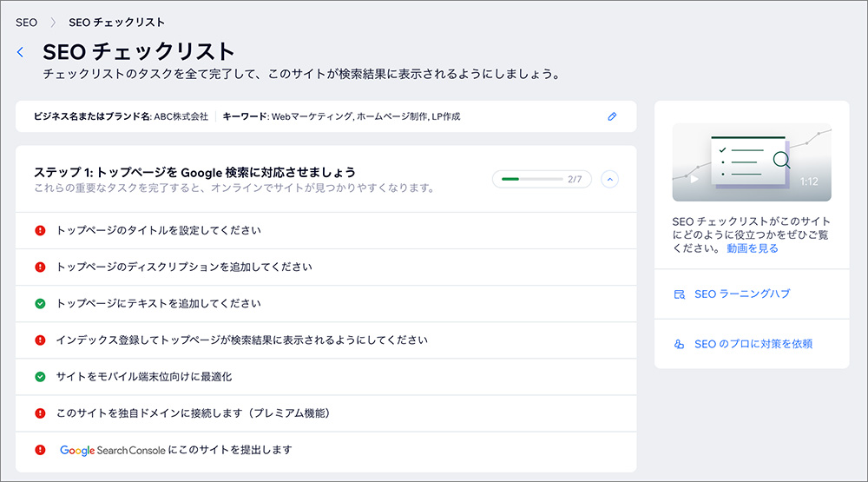Click the SEO ラーニングハブ icon
Viewport: 868px width, 482px height.
[680, 294]
